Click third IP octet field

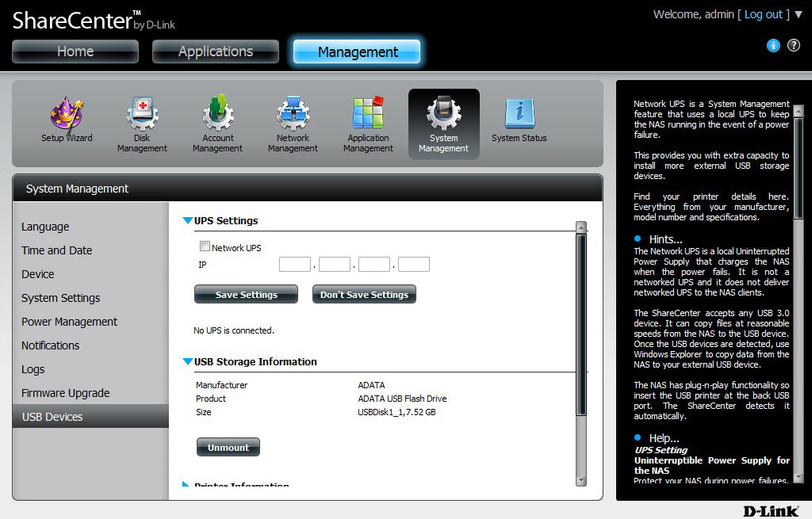374,265
